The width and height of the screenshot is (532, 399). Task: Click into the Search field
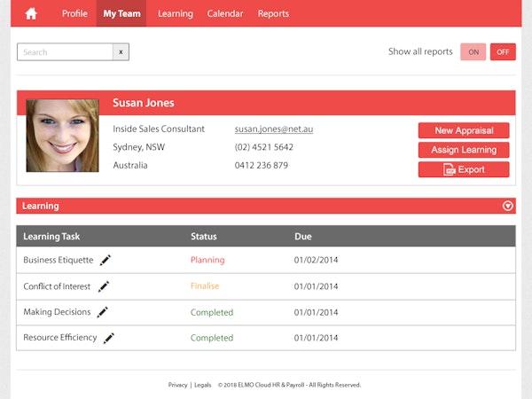click(x=65, y=52)
